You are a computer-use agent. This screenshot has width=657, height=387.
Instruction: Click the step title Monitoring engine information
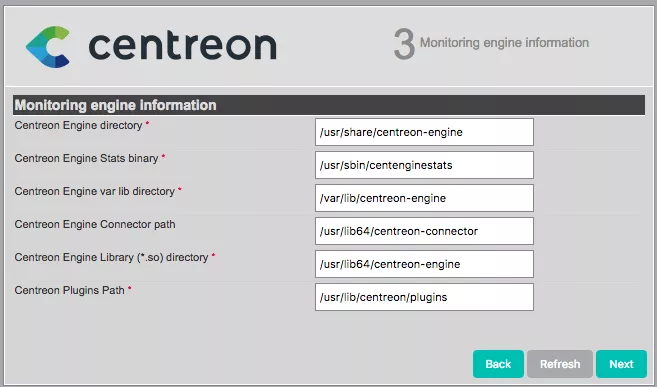tap(504, 42)
